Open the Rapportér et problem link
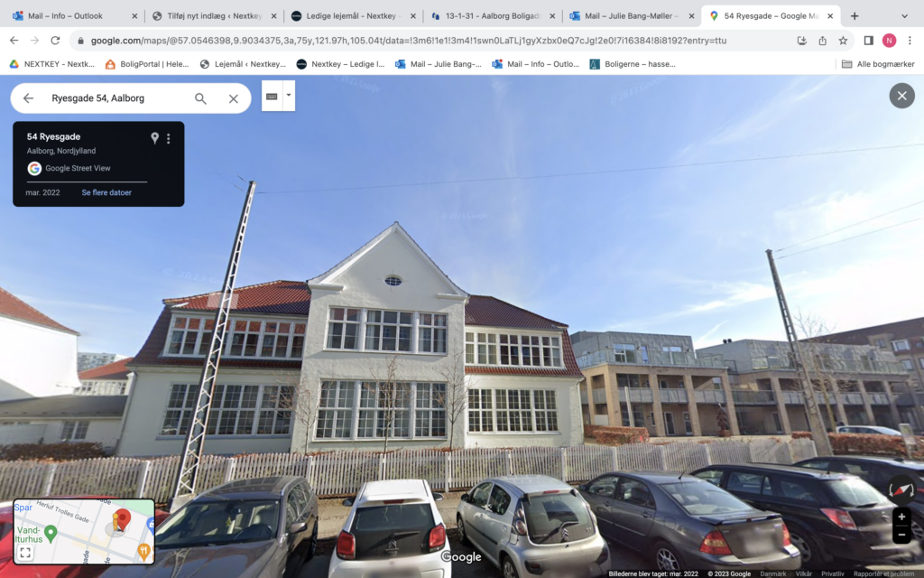The height and width of the screenshot is (578, 924). 884,573
